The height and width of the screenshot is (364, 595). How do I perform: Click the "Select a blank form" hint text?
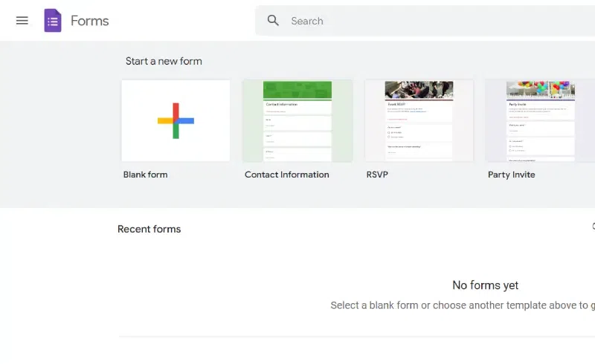click(461, 305)
